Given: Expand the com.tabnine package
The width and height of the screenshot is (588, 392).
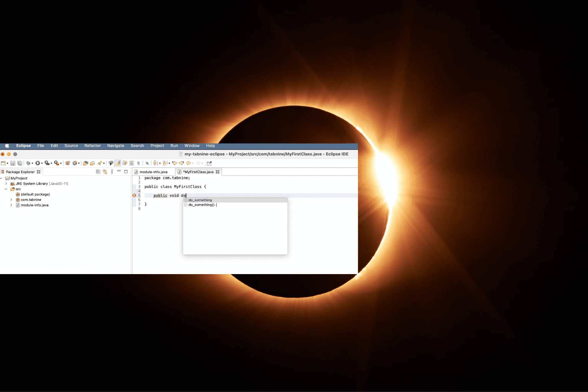Looking at the screenshot, I should (11, 199).
